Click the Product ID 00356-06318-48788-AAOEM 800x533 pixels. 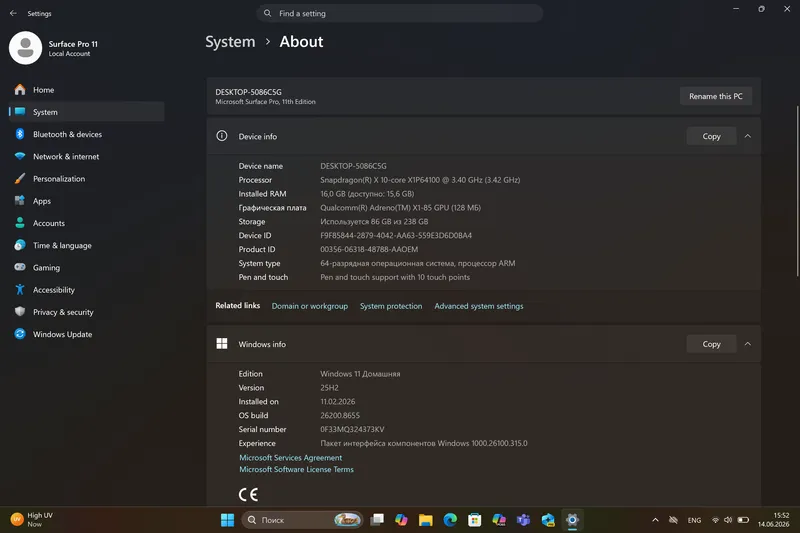369,249
